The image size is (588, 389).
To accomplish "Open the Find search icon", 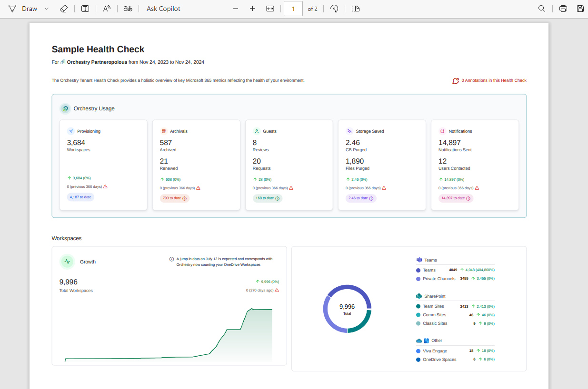I will [542, 9].
